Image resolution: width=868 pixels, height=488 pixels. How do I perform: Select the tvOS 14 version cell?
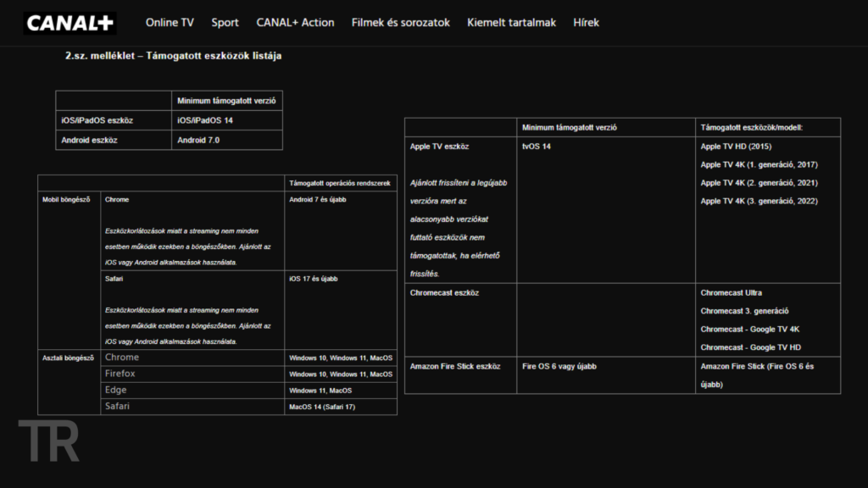pyautogui.click(x=537, y=147)
